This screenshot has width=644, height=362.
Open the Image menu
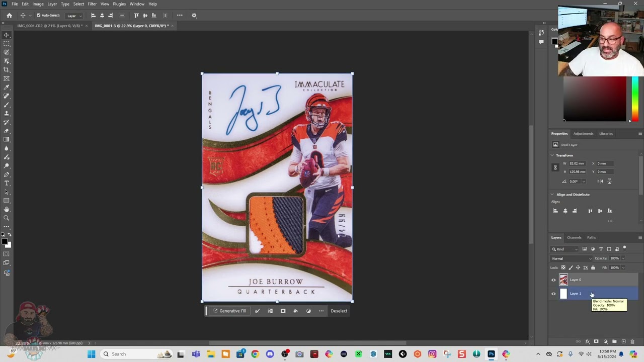38,4
